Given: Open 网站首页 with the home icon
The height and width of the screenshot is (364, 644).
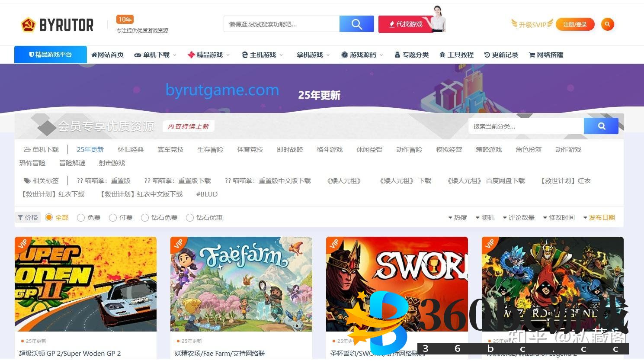Looking at the screenshot, I should click(x=108, y=55).
